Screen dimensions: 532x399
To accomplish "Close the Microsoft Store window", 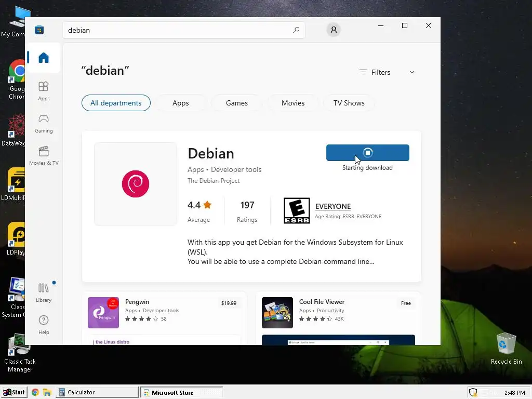I will [x=429, y=25].
